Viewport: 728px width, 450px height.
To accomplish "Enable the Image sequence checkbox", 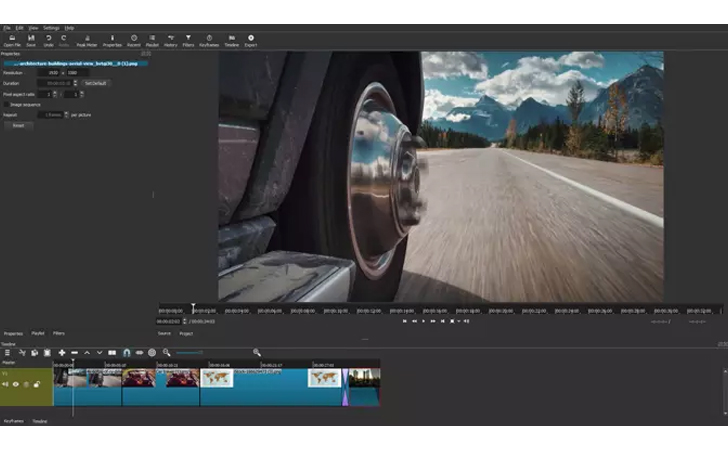I will [6, 105].
